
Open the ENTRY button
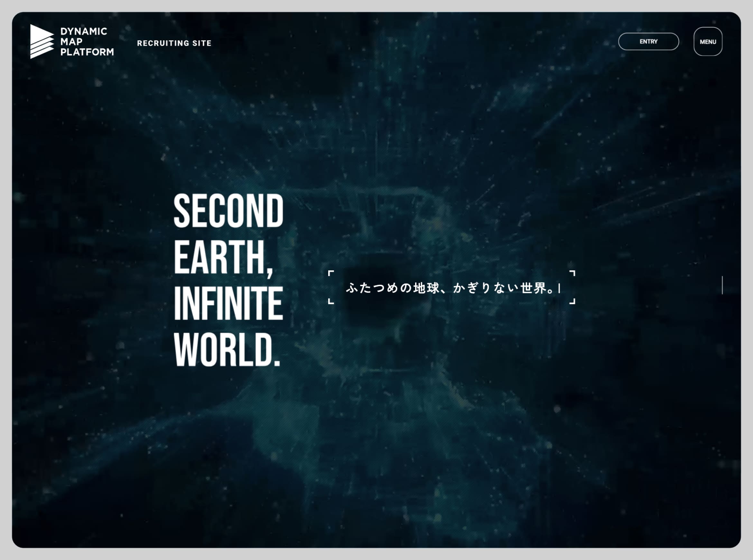click(648, 41)
